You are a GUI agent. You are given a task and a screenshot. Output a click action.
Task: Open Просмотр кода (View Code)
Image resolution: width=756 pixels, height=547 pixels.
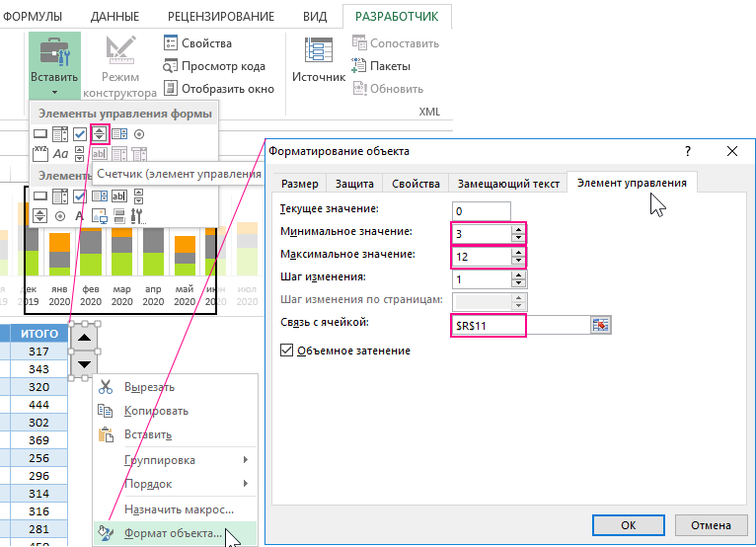170,66
